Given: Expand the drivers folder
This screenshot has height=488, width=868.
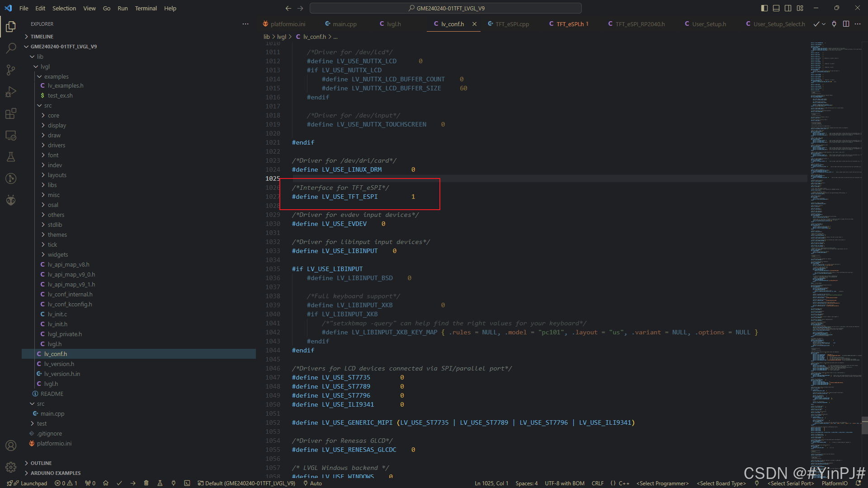Looking at the screenshot, I should (57, 145).
